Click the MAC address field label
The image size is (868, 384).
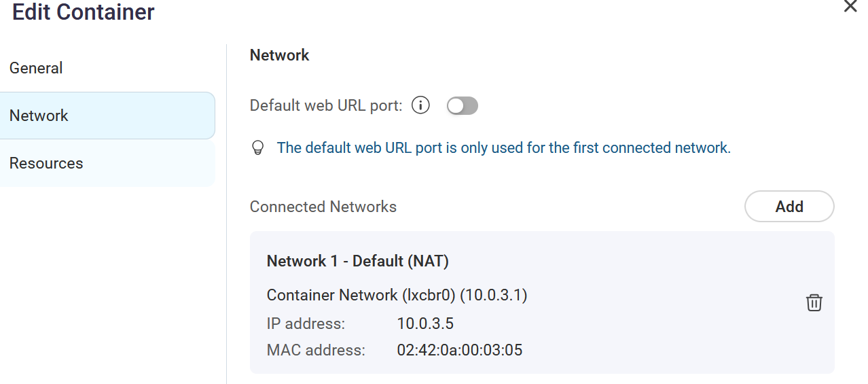tap(316, 351)
